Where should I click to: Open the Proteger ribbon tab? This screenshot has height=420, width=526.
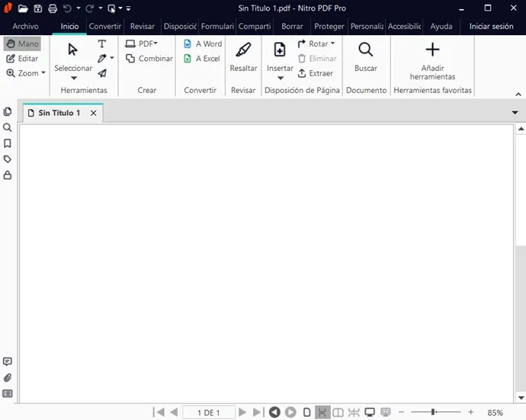(x=329, y=26)
